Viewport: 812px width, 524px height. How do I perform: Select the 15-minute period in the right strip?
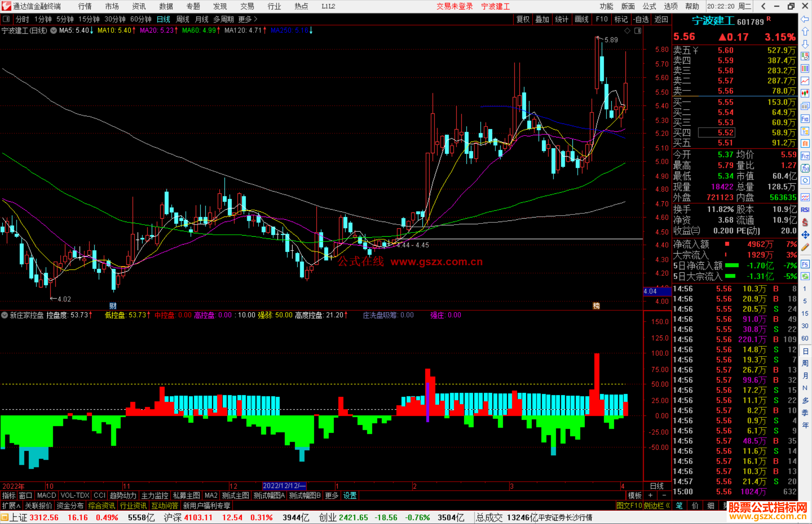tap(804, 313)
